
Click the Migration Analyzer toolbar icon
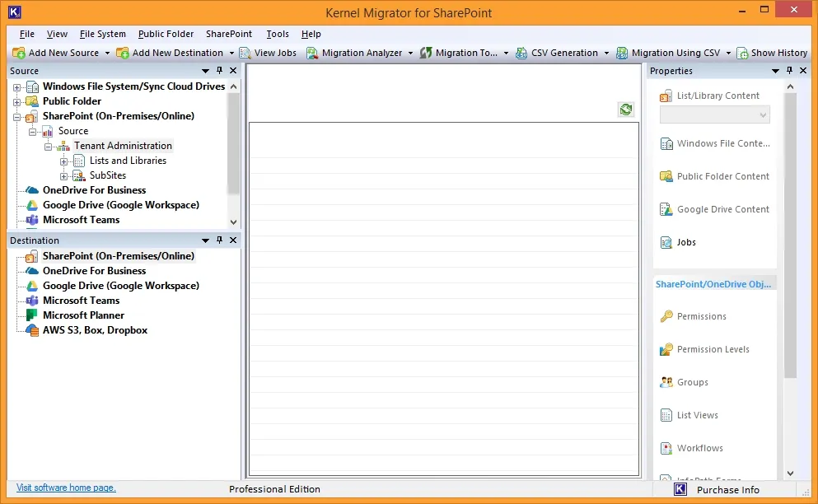312,53
